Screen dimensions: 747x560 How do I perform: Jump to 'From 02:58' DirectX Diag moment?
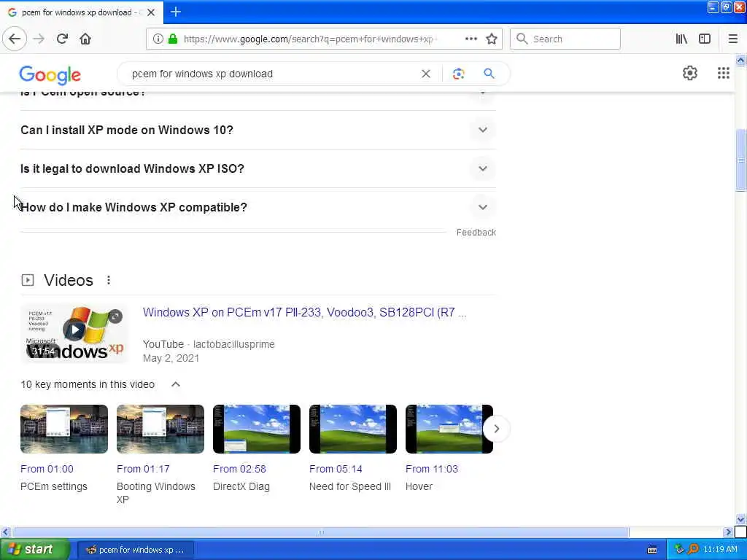tap(239, 469)
